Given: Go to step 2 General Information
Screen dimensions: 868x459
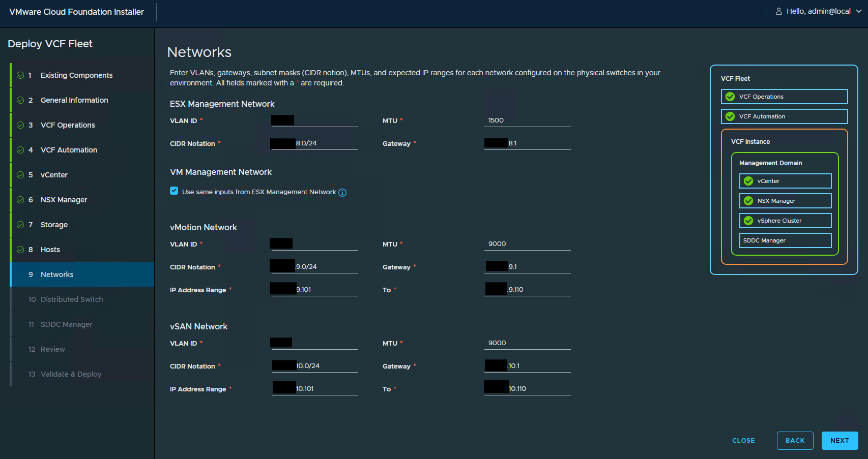Looking at the screenshot, I should click(82, 100).
